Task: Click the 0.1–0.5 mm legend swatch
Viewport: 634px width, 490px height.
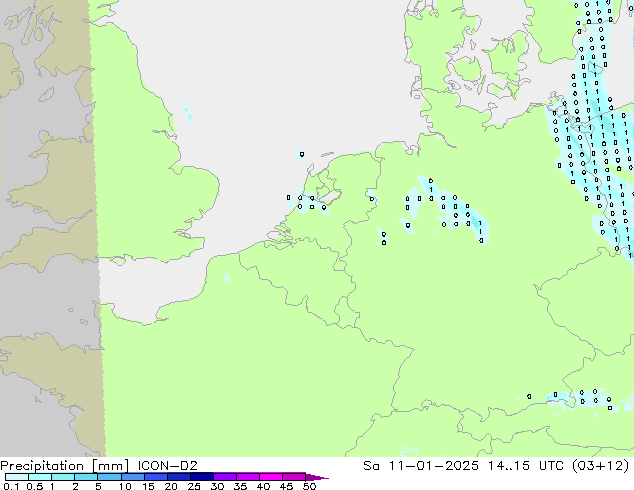Action: click(17, 477)
